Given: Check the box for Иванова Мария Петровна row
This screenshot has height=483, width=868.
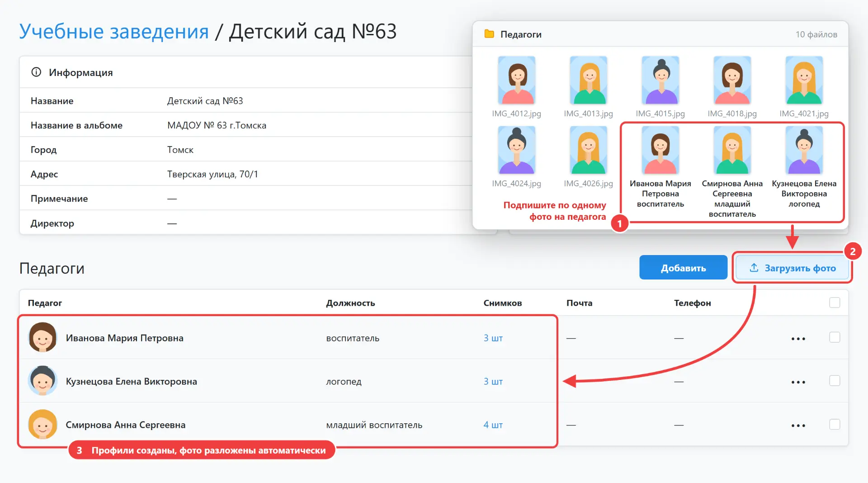Looking at the screenshot, I should click(835, 337).
